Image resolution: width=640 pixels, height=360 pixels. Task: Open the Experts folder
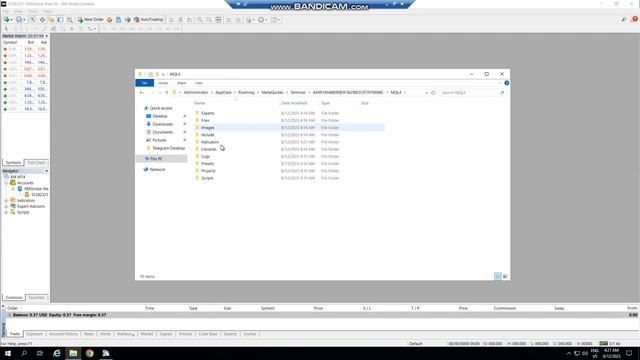pos(207,113)
